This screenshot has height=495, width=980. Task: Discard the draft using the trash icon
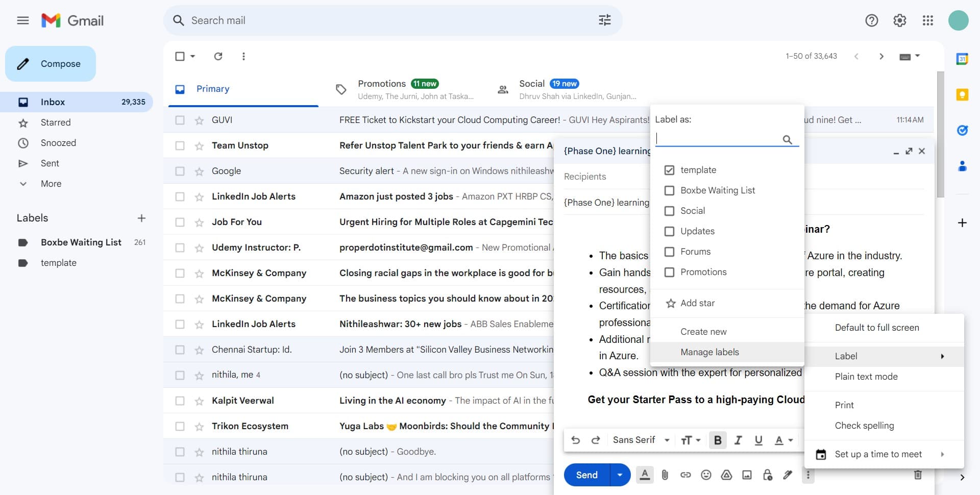(917, 475)
